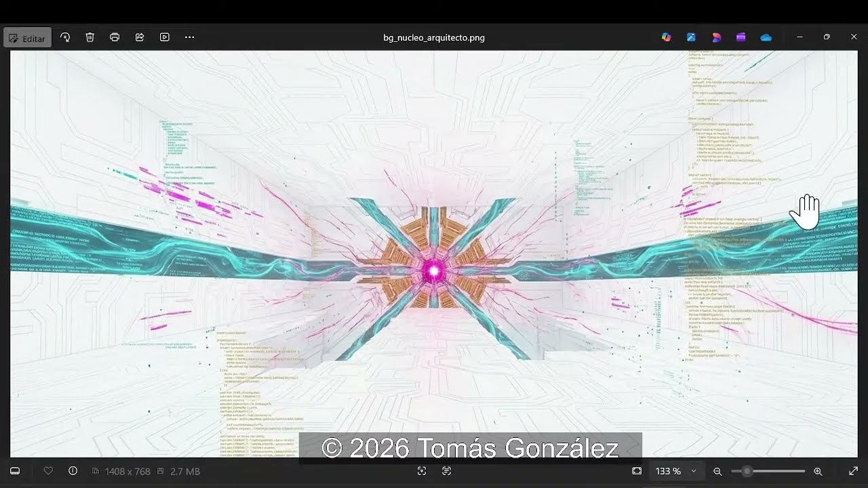Restore the Photos window size
The height and width of the screenshot is (488, 868).
827,37
